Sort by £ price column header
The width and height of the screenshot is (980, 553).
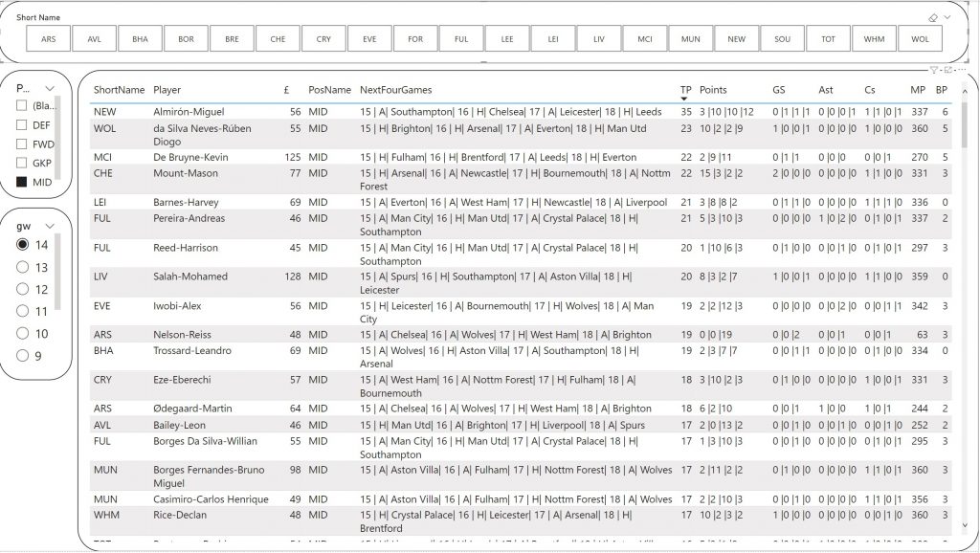click(x=286, y=90)
